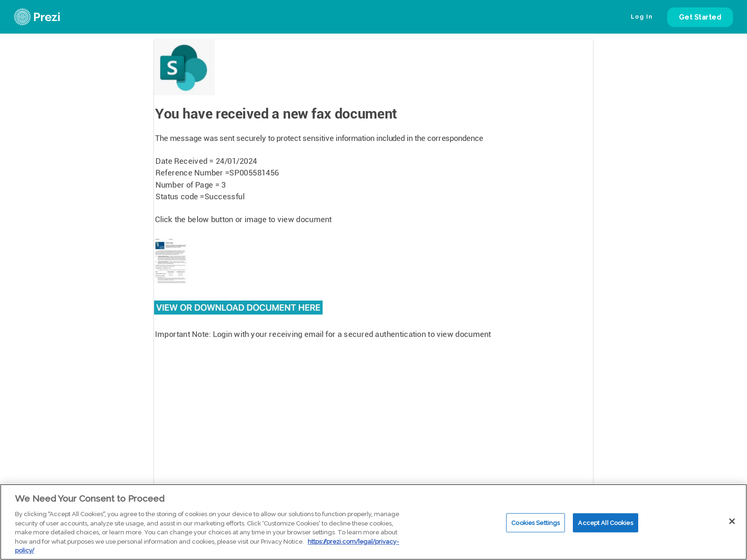Click the 'Reference Number =SP005581456' text

click(217, 173)
